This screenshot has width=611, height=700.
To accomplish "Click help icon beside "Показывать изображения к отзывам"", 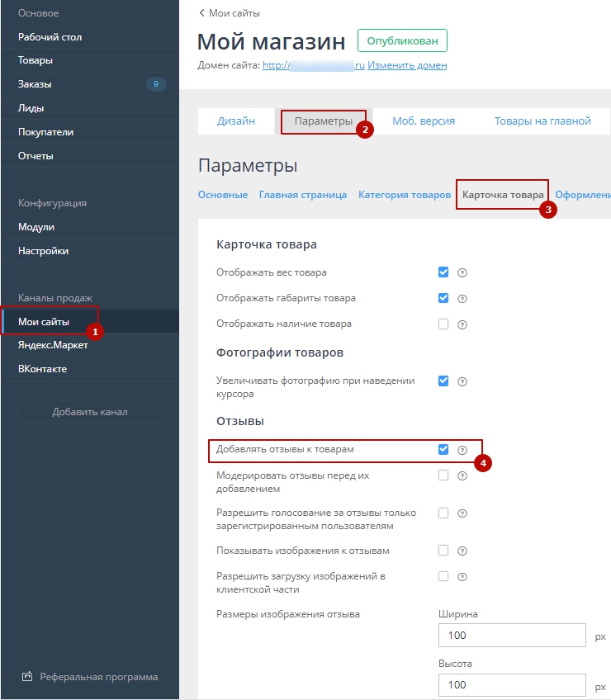I will 462,551.
